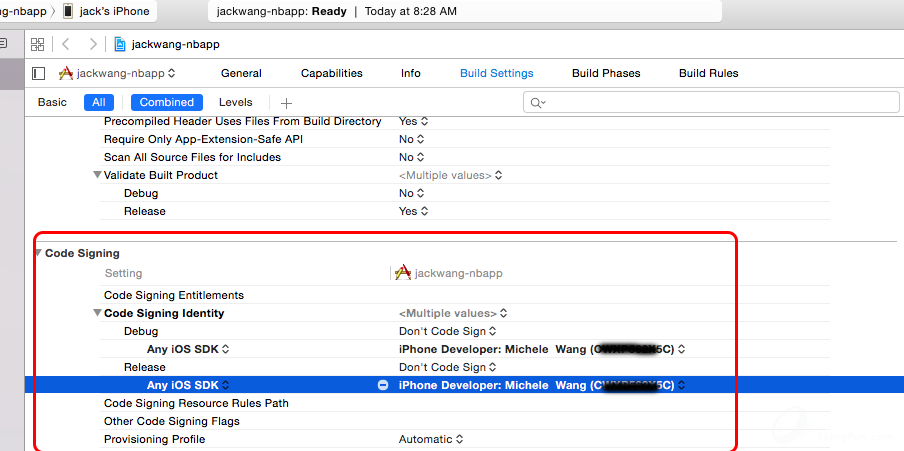This screenshot has height=451, width=904.
Task: Switch to the Capabilities tab
Action: 331,73
